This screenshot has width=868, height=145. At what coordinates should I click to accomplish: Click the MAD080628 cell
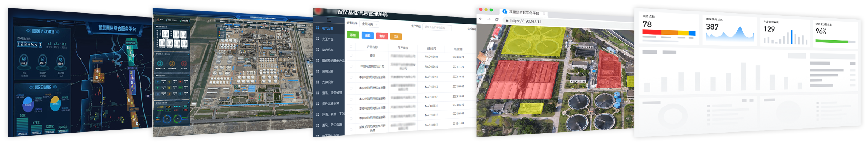(x=431, y=67)
